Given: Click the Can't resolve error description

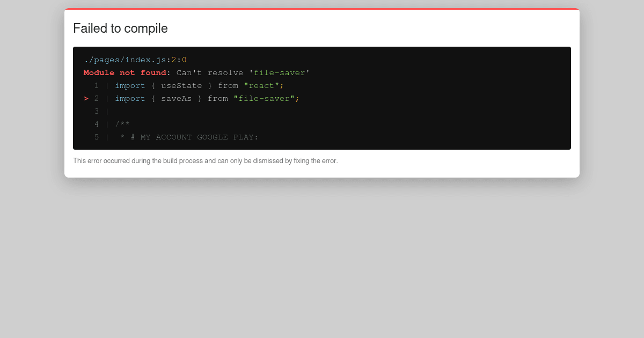Looking at the screenshot, I should (209, 72).
